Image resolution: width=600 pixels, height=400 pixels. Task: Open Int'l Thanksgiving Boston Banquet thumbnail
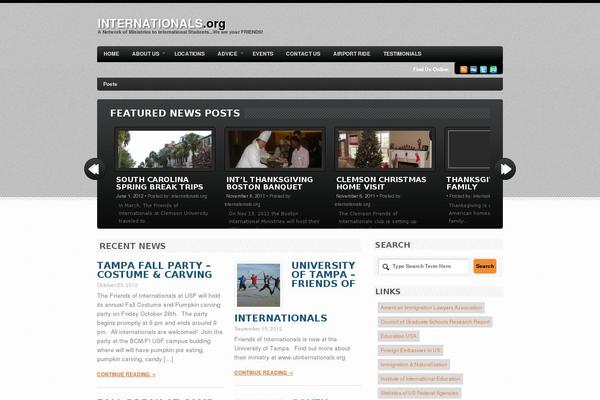coord(275,149)
